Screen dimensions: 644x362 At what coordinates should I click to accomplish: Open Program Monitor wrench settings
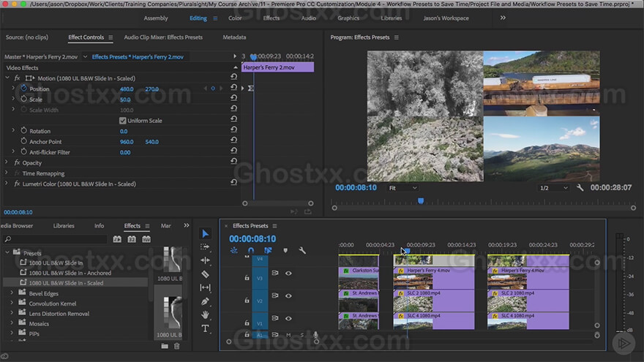pyautogui.click(x=580, y=187)
